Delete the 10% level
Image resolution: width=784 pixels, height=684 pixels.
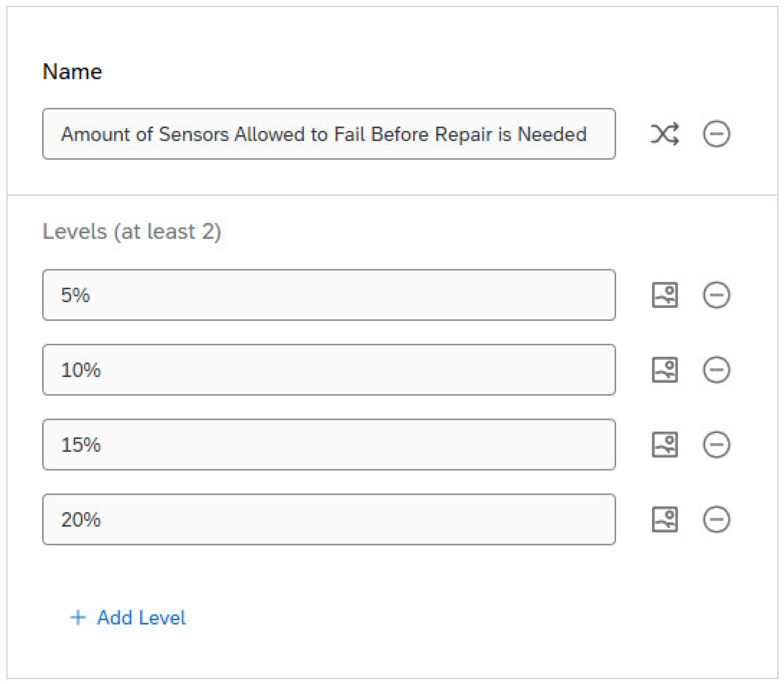716,370
